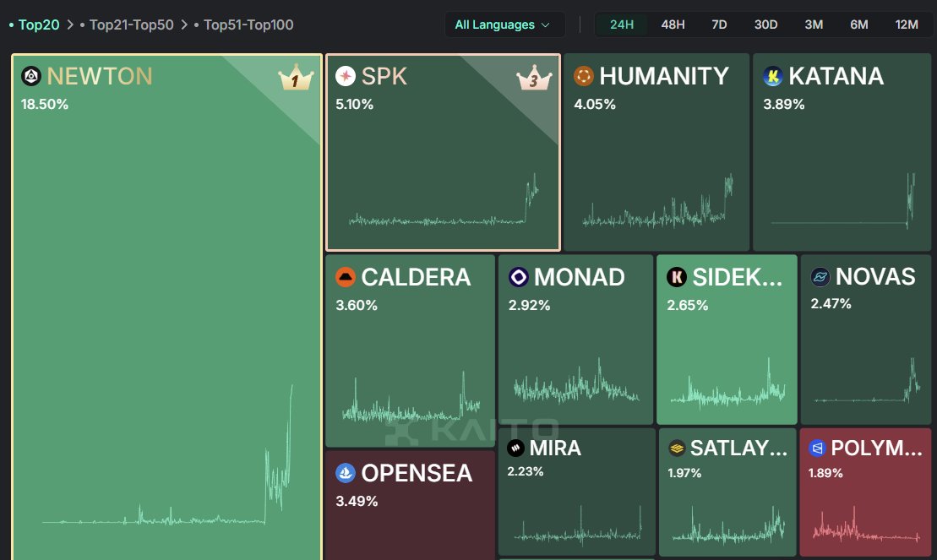Click NEWTON's 18.50% mindshare value

[45, 104]
